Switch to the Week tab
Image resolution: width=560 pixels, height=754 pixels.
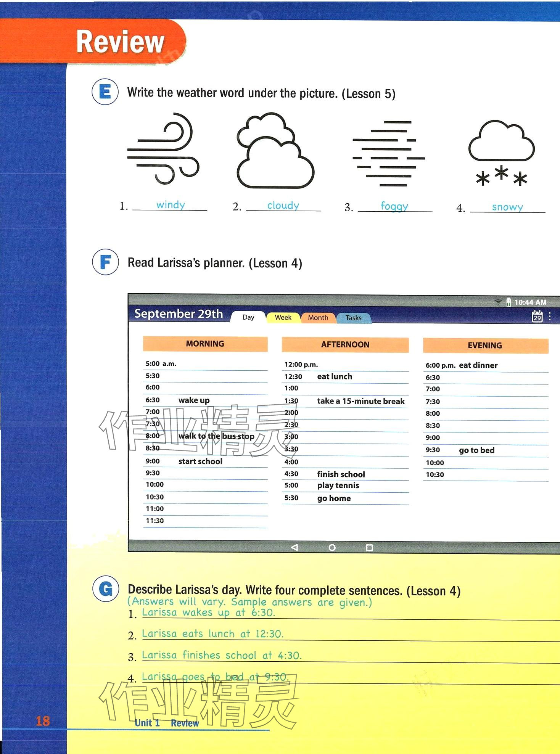pyautogui.click(x=283, y=317)
